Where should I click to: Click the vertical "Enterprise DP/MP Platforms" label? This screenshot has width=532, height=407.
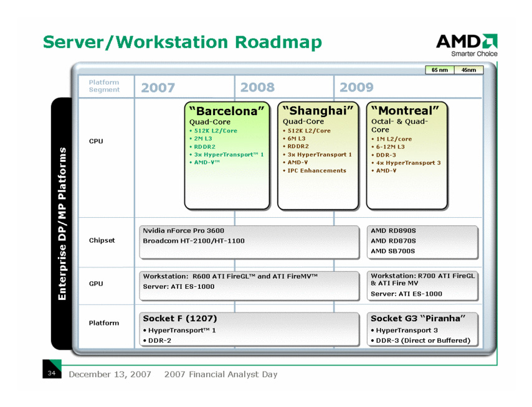point(62,223)
